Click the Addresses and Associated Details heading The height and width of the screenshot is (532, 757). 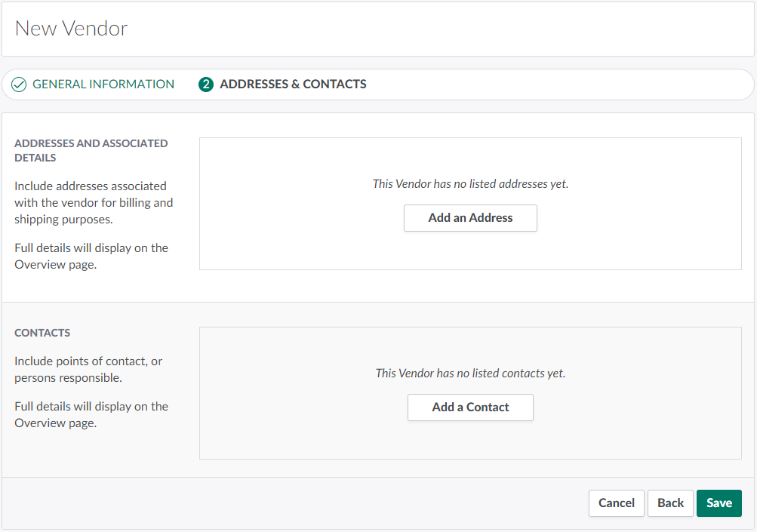[x=91, y=150]
